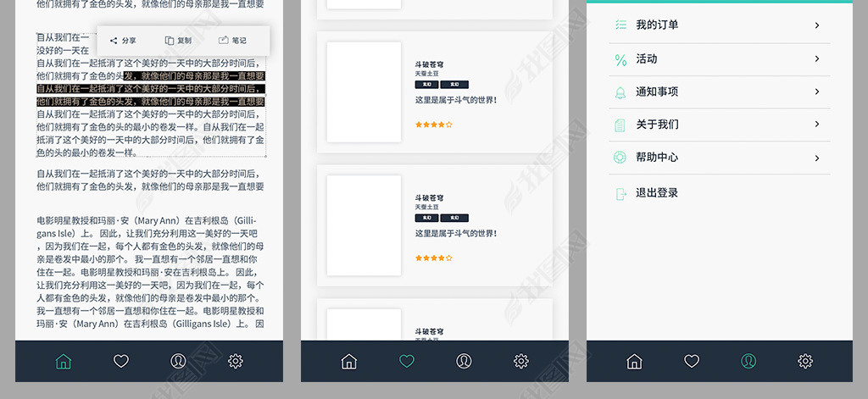Image resolution: width=868 pixels, height=399 pixels.
Task: Expand the 帮助中心 row chevron
Action: [x=817, y=158]
